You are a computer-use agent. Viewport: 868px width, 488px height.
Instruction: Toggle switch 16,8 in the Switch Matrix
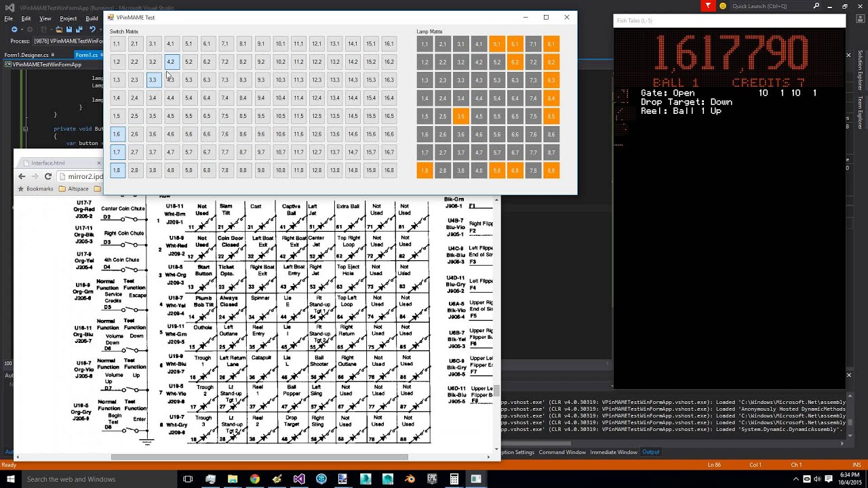coord(389,170)
